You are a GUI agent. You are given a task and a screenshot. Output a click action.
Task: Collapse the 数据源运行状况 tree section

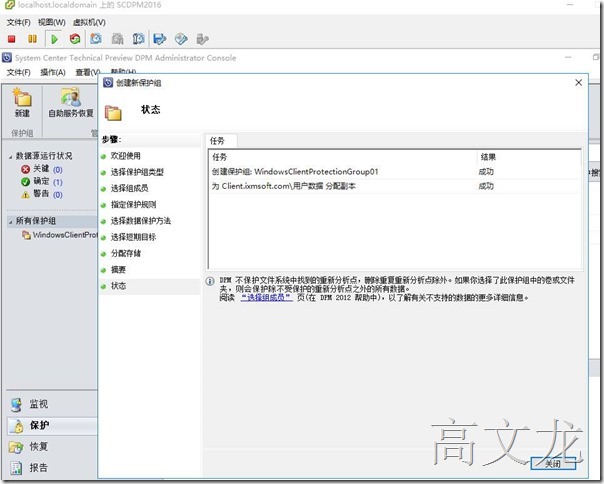pos(10,156)
